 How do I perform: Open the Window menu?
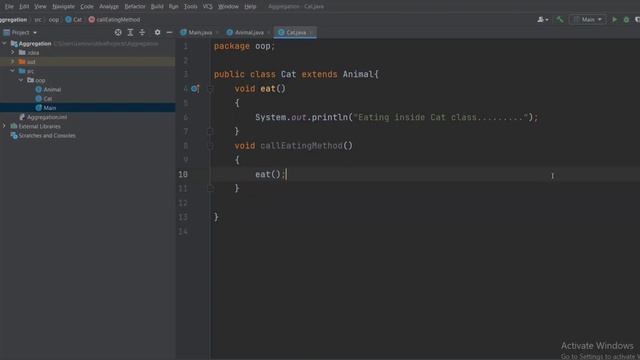(228, 7)
